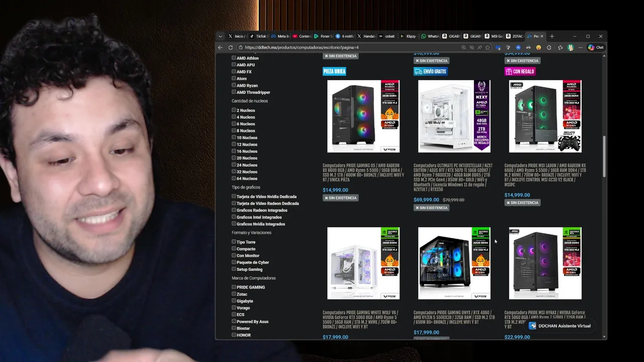The image size is (644, 362).
Task: Switch to the Meta Business tab
Action: pos(280,36)
